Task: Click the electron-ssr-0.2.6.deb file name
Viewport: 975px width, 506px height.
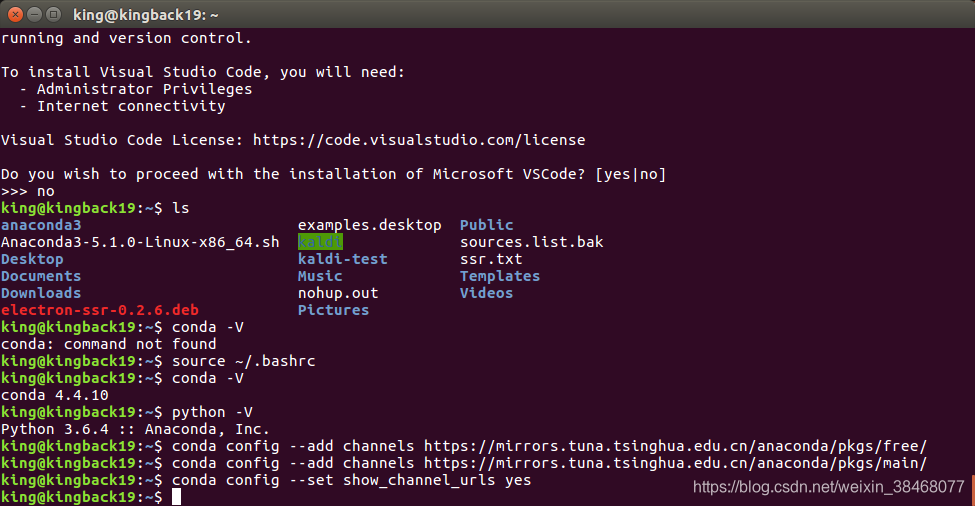Action: tap(100, 310)
